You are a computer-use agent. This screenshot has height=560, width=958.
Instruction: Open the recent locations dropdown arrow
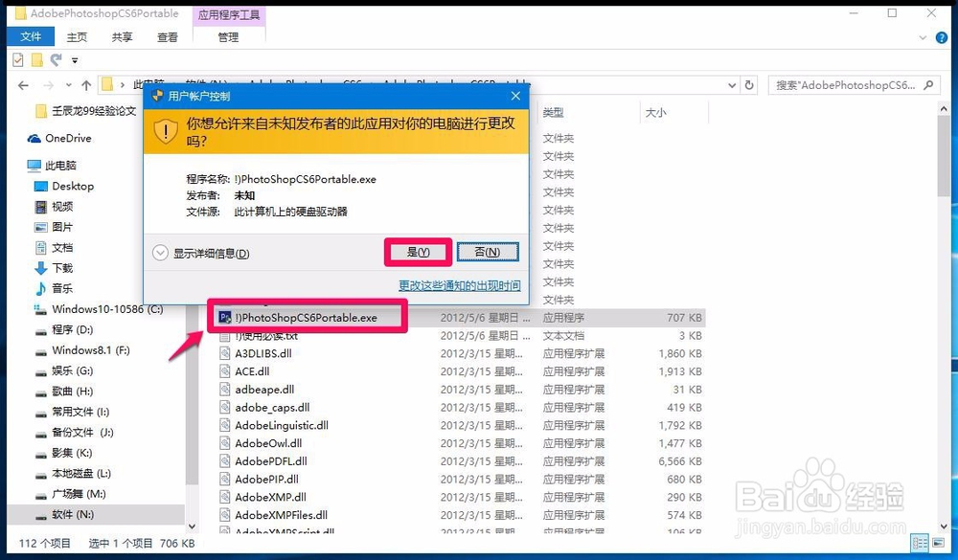(x=68, y=85)
